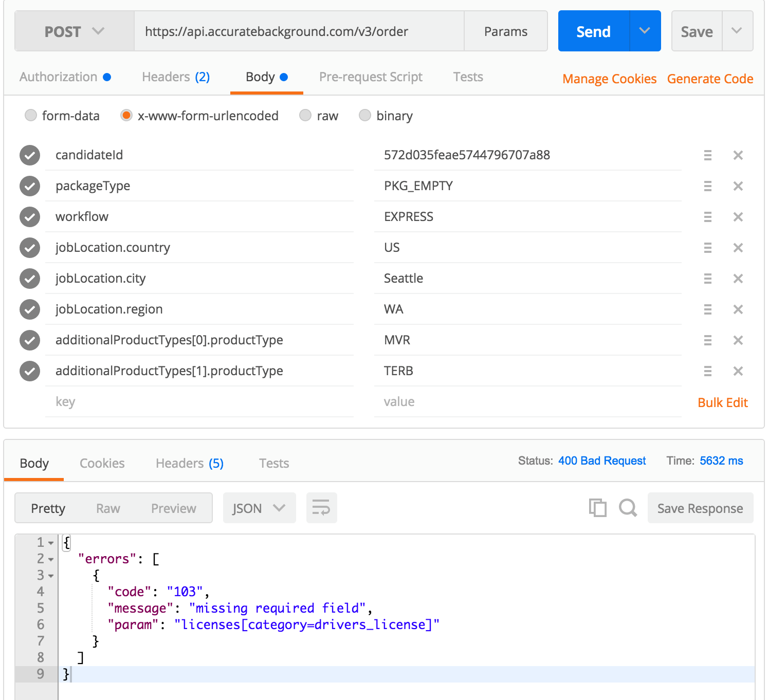Click the reorder handle beside TERB value

[x=708, y=371]
